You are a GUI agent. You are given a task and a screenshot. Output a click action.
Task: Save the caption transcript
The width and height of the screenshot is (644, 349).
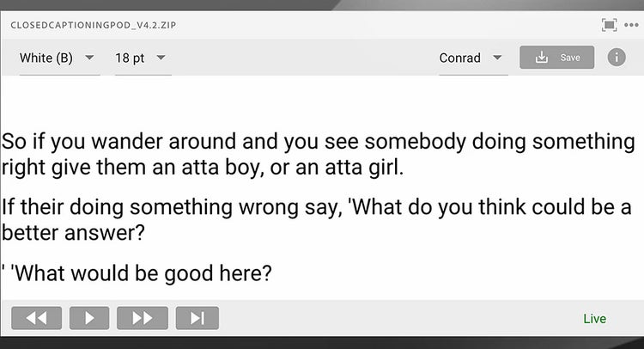pyautogui.click(x=556, y=58)
